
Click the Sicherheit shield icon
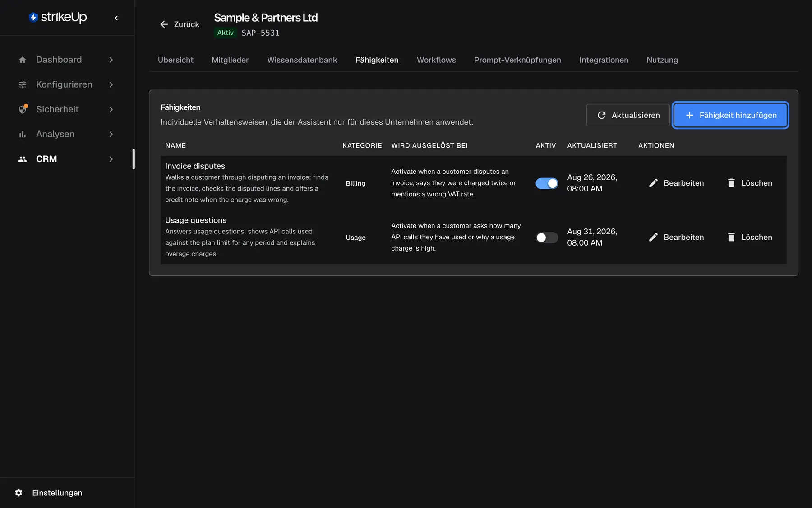(23, 109)
